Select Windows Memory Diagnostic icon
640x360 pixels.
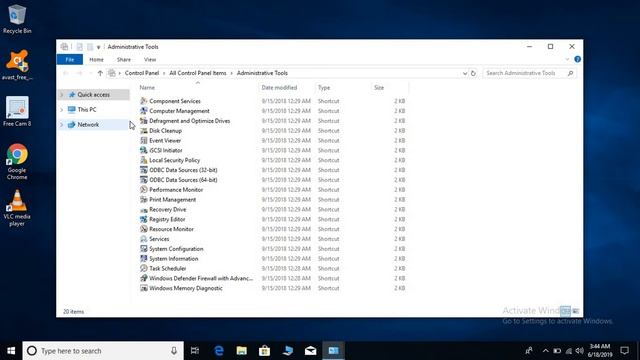tap(144, 288)
